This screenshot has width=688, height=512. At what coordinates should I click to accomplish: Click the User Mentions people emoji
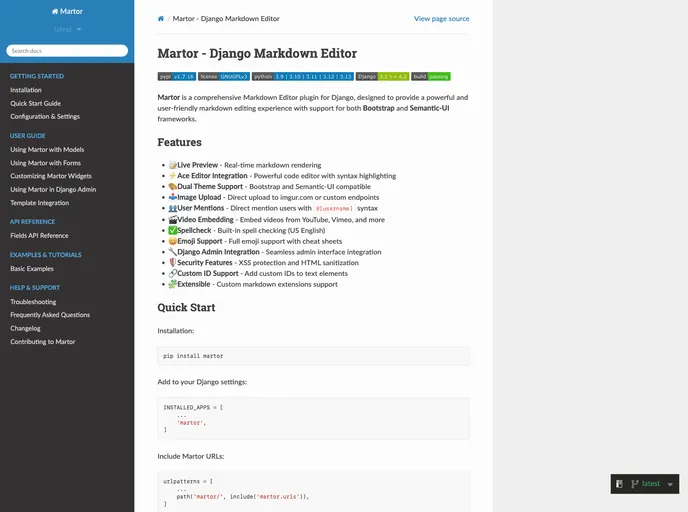[x=173, y=208]
